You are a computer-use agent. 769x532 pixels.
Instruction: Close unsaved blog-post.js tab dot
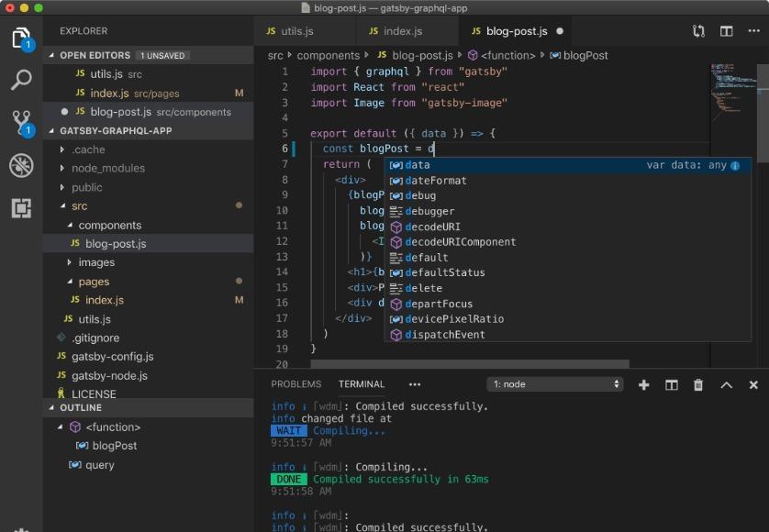(560, 31)
